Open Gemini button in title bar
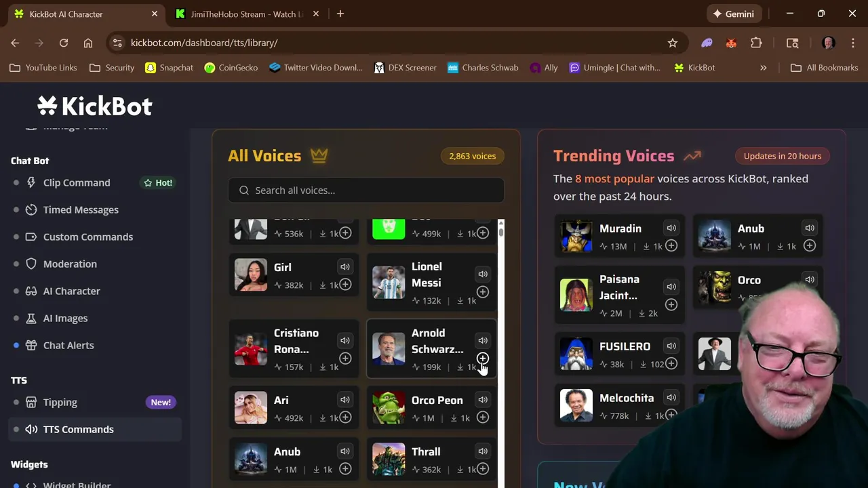Image resolution: width=868 pixels, height=488 pixels. click(733, 14)
